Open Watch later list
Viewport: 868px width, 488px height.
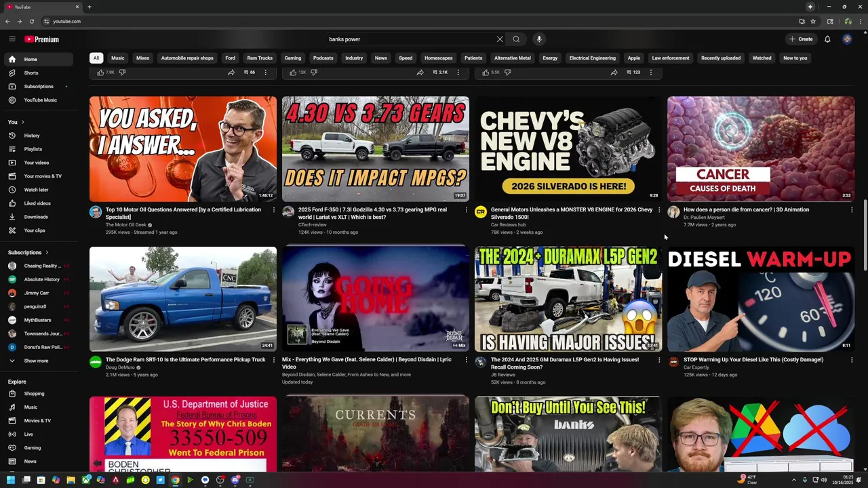38,190
